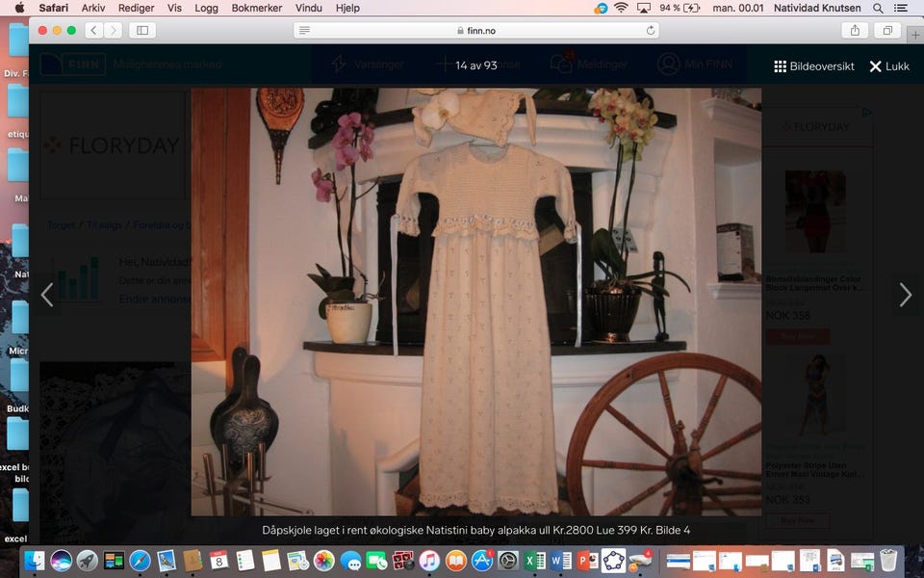Open Photo Booth in the Dock

[x=403, y=561]
